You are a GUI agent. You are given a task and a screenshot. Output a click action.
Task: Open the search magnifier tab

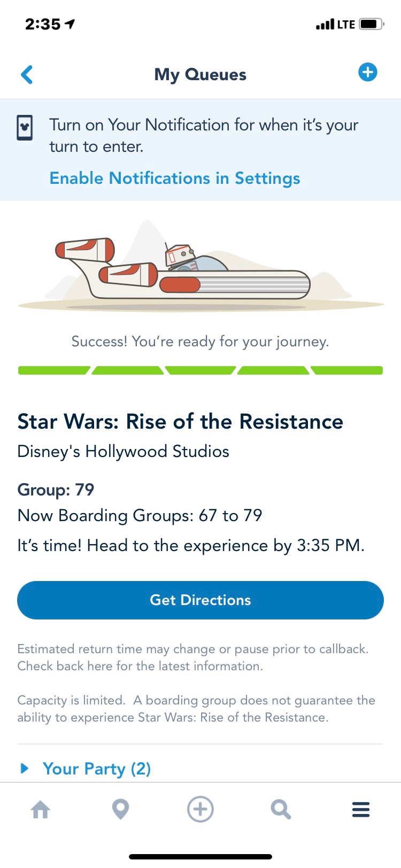(x=281, y=809)
